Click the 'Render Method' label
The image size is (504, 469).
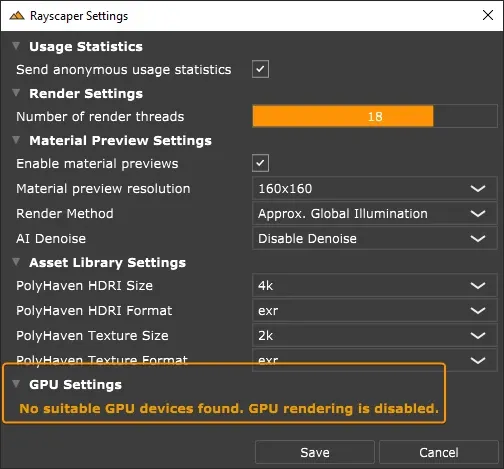pyautogui.click(x=65, y=214)
